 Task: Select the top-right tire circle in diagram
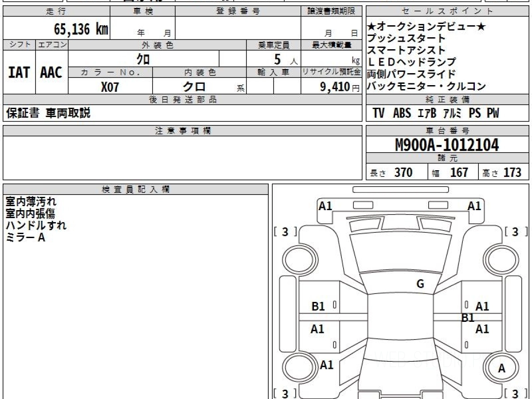tap(502, 258)
